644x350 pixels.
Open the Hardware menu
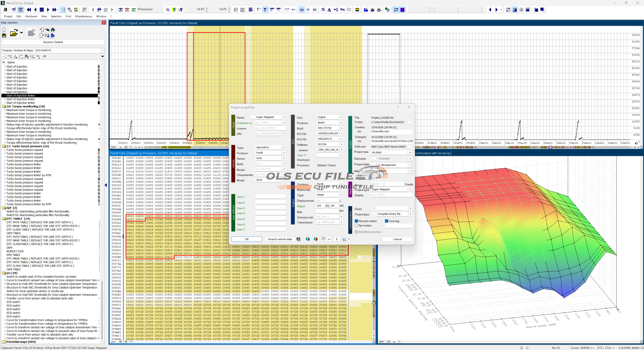(31, 16)
